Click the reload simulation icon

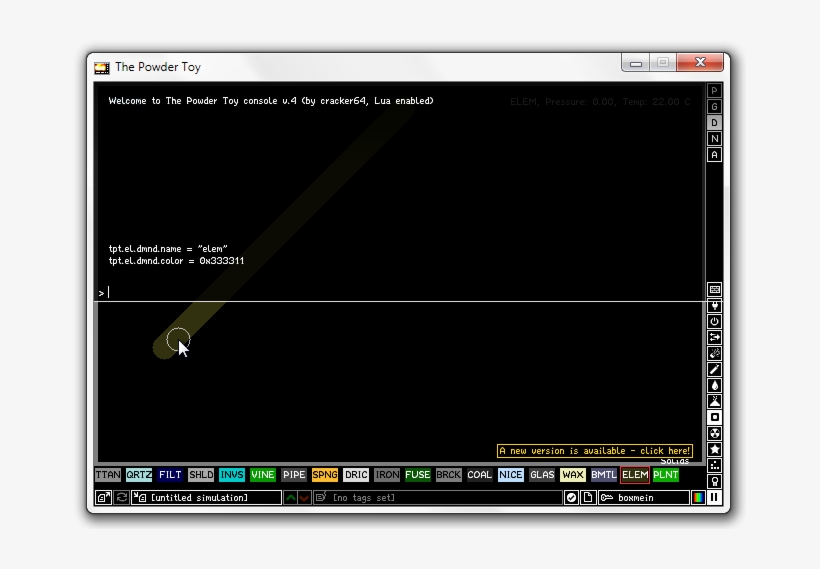[x=121, y=497]
